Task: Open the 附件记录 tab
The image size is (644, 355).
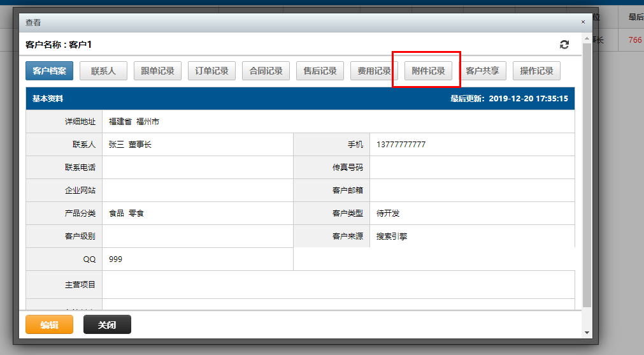Action: 428,71
